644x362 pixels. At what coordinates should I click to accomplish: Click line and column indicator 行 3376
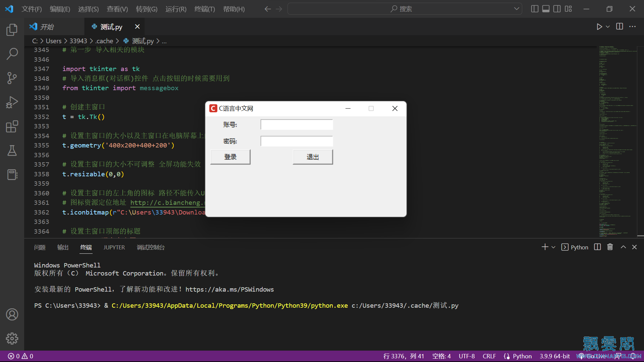click(404, 356)
